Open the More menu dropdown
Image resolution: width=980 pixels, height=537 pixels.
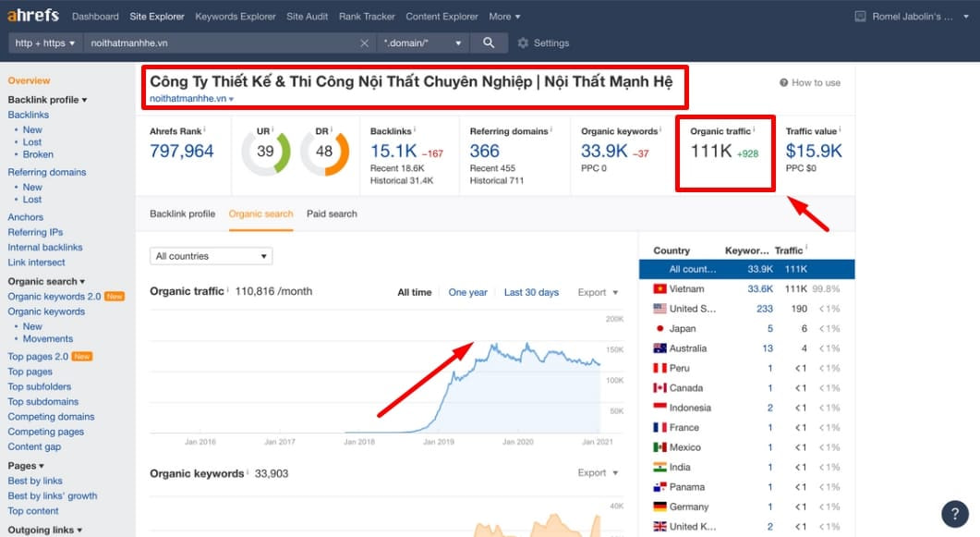[504, 17]
